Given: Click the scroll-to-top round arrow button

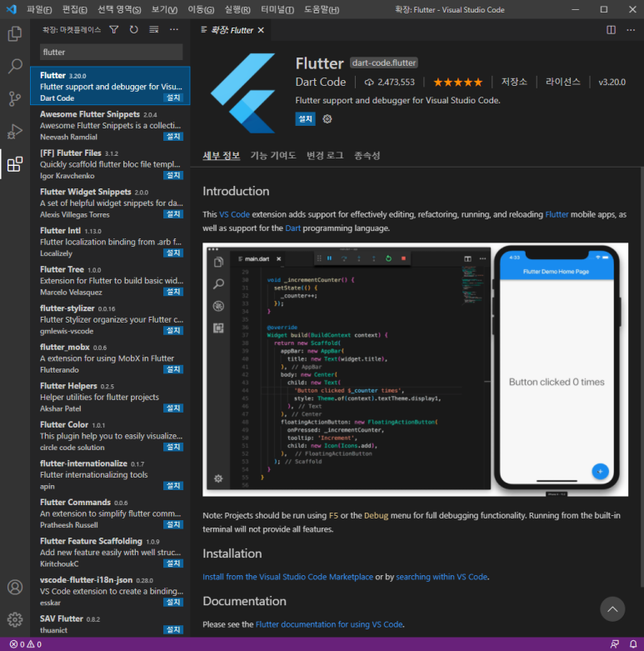Looking at the screenshot, I should pos(612,609).
